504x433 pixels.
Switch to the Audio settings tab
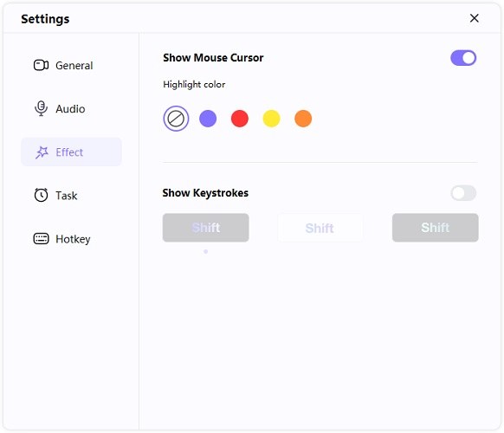click(71, 108)
